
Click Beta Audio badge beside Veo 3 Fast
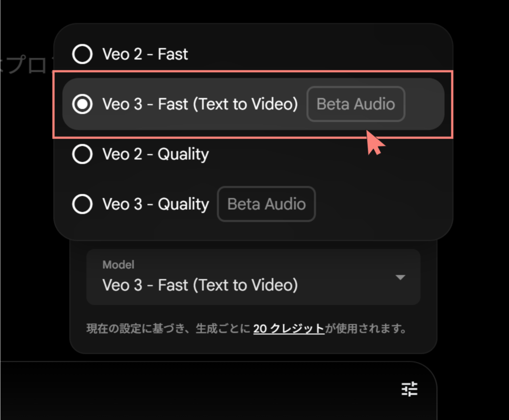click(x=356, y=104)
